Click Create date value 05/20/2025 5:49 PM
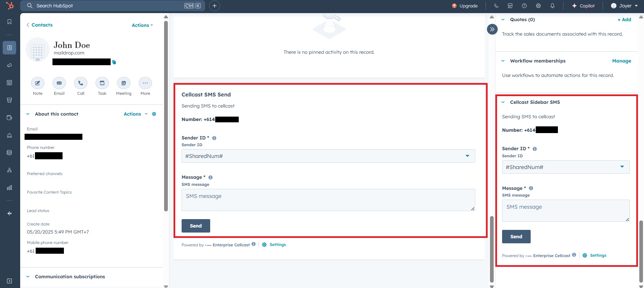The image size is (644, 288). coord(58,232)
